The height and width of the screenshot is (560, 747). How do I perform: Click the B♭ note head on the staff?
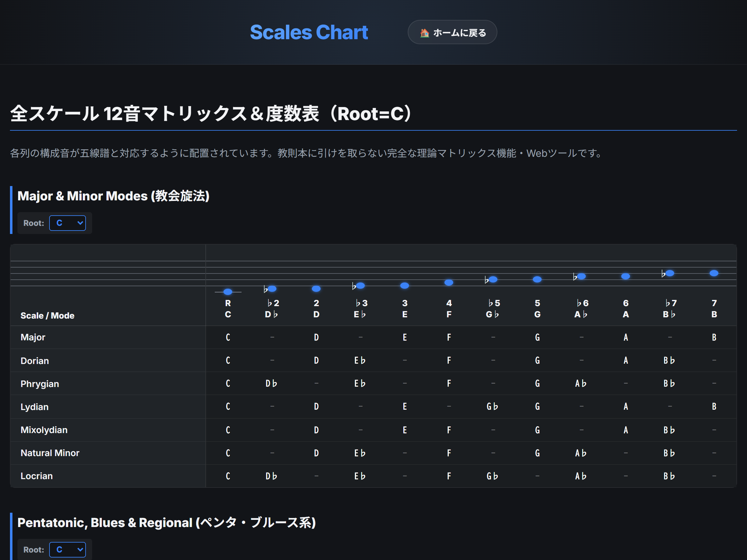669,273
